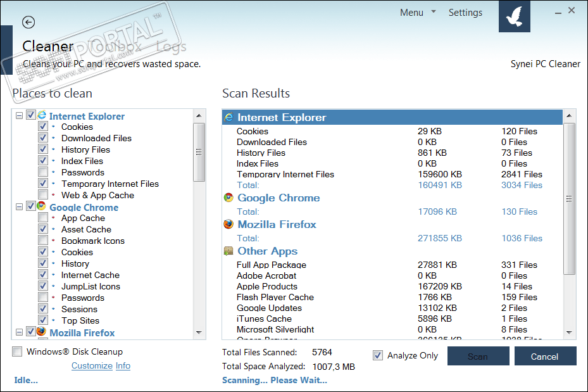The height and width of the screenshot is (392, 588).
Task: Click up arrow of Places to clean scrollbar
Action: (x=199, y=115)
